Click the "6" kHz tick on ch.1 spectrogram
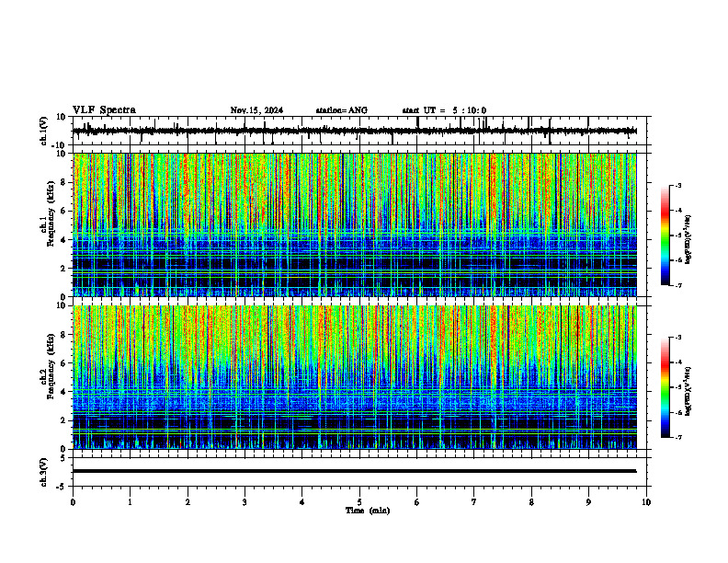This screenshot has width=728, height=563. pos(64,212)
